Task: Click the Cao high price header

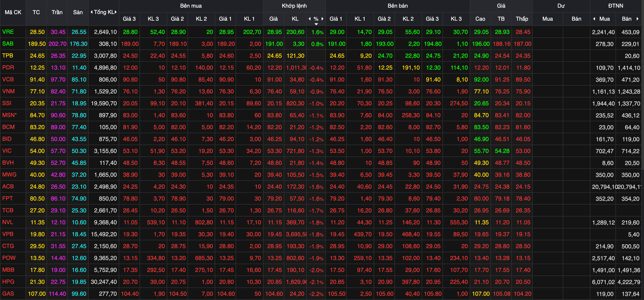Action: click(x=480, y=19)
